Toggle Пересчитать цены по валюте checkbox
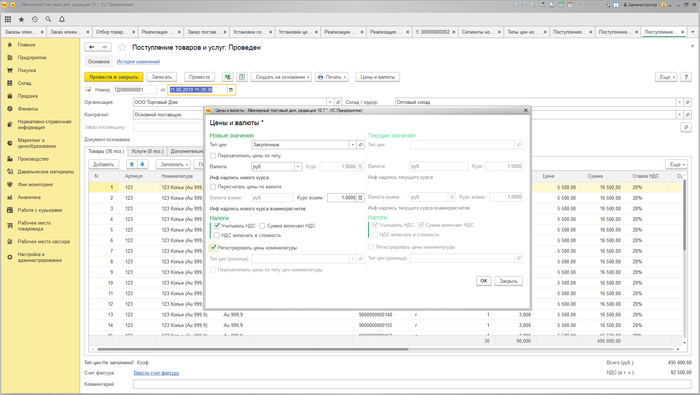 click(x=213, y=187)
